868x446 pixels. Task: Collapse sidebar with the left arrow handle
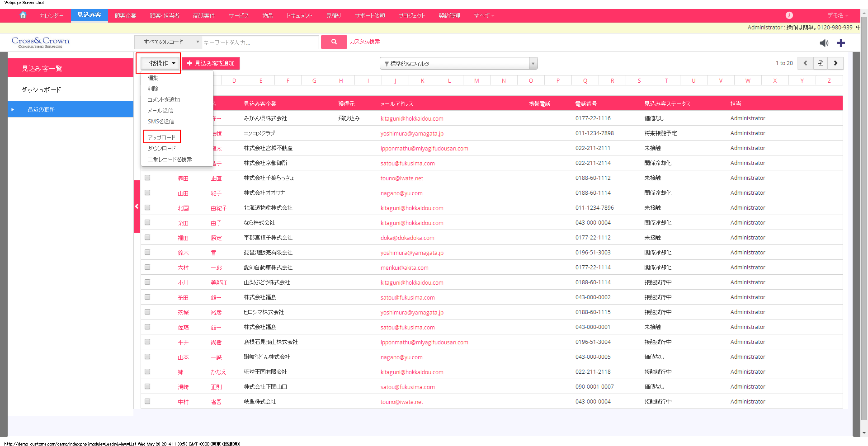[137, 207]
